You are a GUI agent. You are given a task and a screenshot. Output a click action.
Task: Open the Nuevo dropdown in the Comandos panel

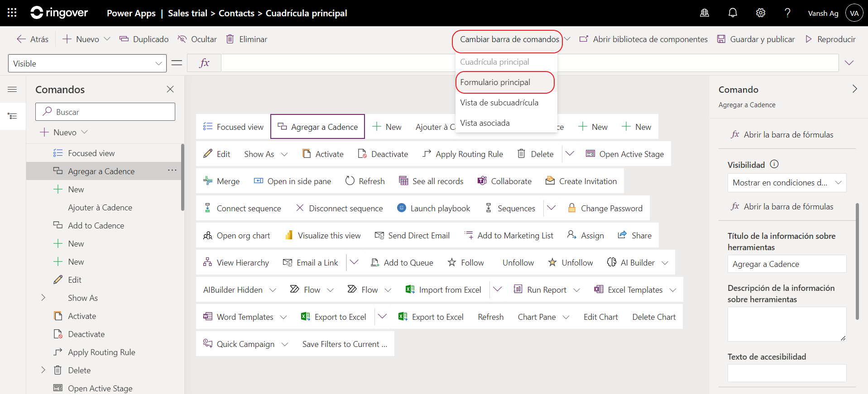pos(64,132)
